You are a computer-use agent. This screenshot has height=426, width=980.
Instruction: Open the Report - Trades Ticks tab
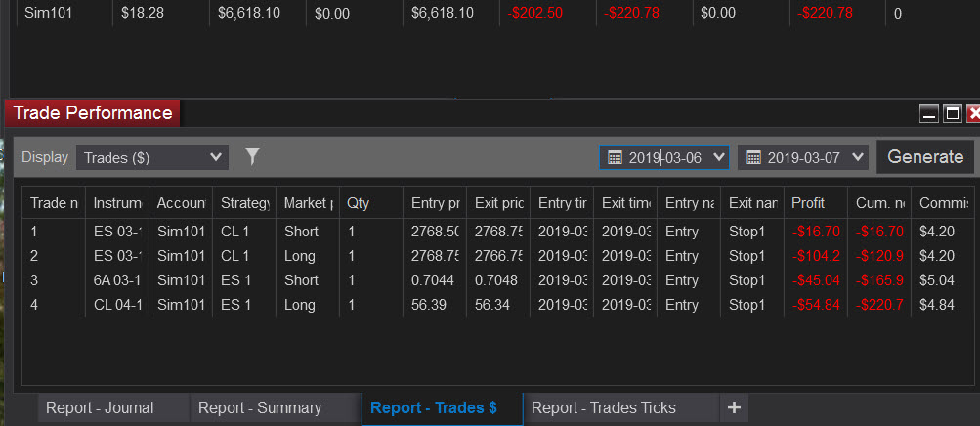(604, 407)
